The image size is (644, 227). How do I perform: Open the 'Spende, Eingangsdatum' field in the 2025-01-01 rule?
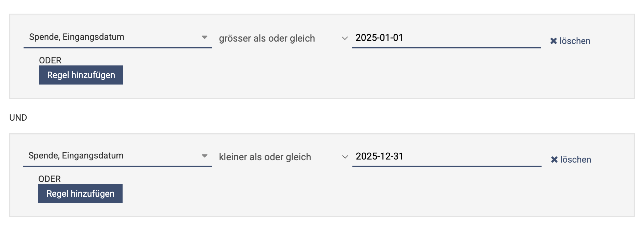tap(113, 37)
